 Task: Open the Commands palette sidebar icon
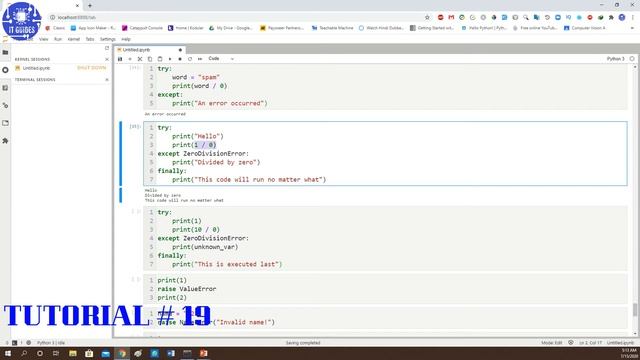point(5,88)
